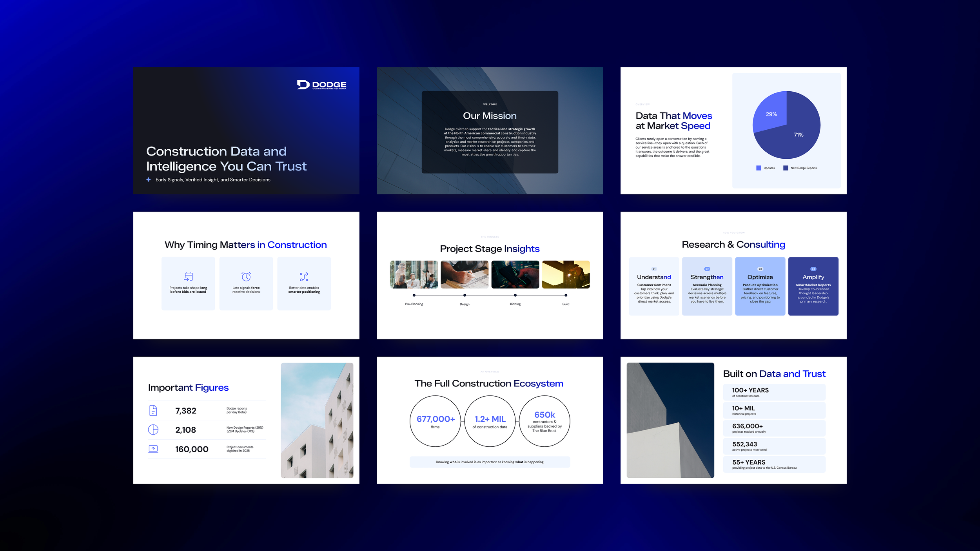Click the Construction Data and Intelligence headline

226,159
